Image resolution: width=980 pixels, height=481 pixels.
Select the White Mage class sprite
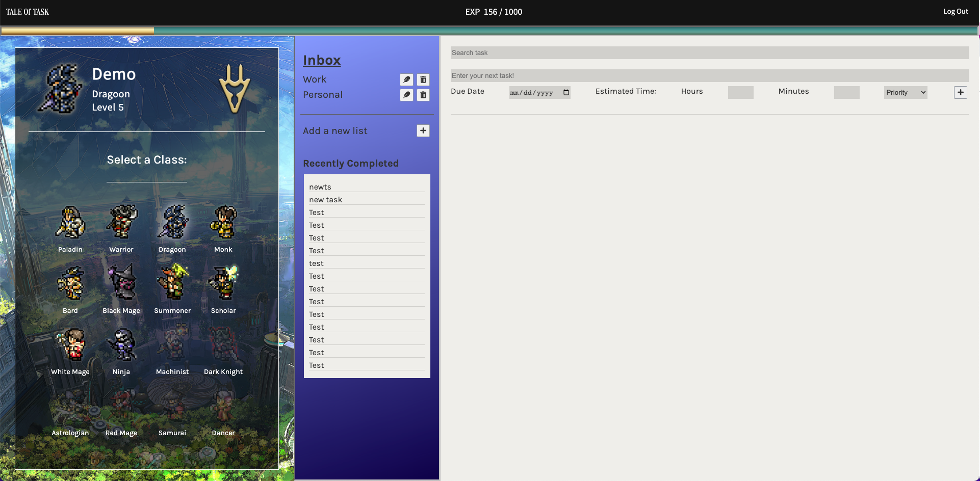coord(70,344)
